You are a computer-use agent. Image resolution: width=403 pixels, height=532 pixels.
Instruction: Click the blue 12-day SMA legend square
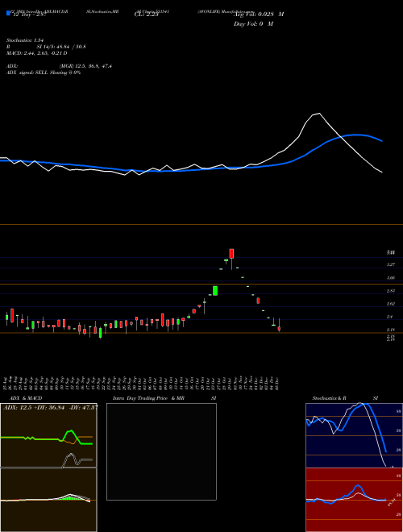(x=8, y=13)
